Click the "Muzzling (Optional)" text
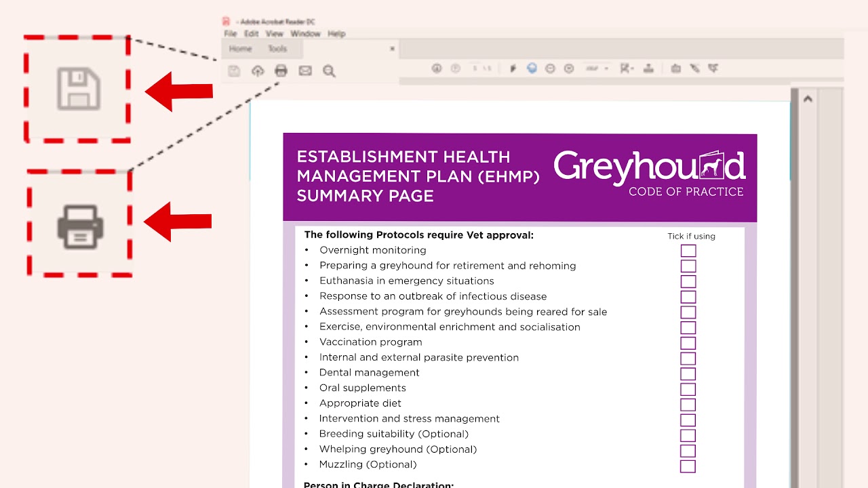This screenshot has height=488, width=868. (x=368, y=464)
